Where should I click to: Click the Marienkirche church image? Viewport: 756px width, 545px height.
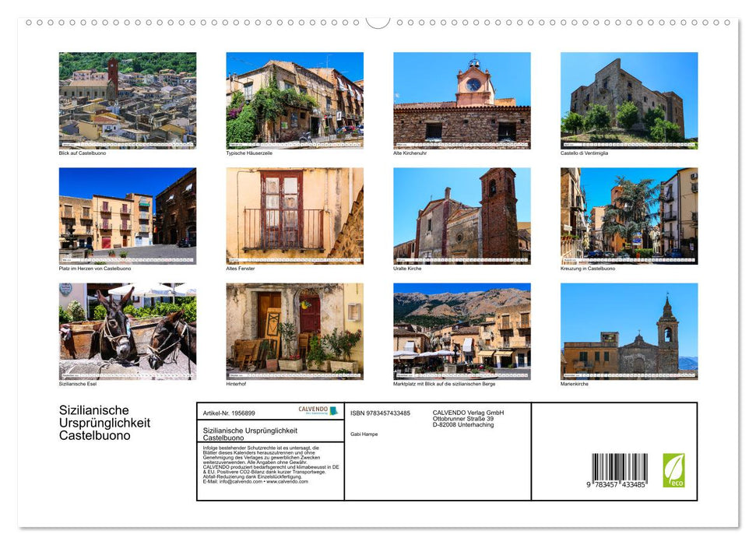point(631,331)
